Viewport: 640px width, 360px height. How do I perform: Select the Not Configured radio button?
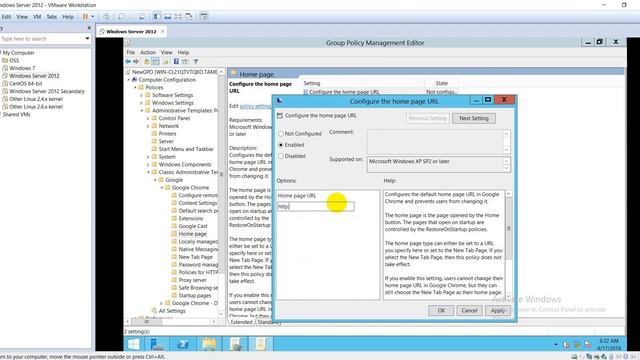281,134
